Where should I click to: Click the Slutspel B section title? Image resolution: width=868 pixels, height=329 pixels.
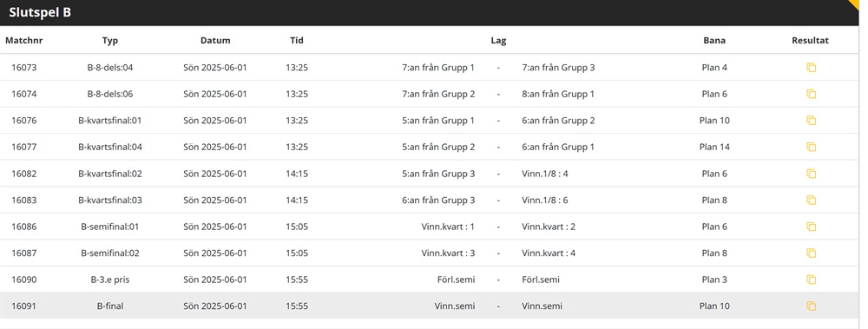tap(40, 13)
